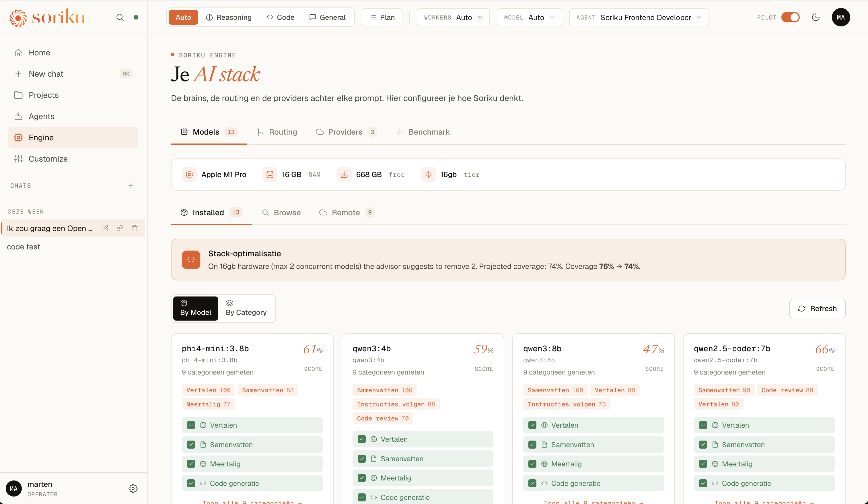Select the General mode
868x504 pixels.
[327, 17]
